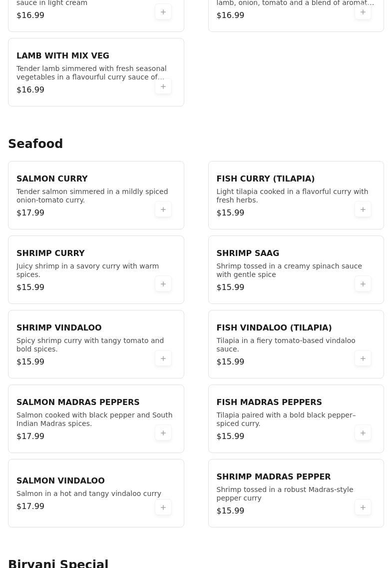Screen dimensions: 392x568
Task: Add Salmon Madras Peppers with plus icon
Action: click(x=163, y=433)
